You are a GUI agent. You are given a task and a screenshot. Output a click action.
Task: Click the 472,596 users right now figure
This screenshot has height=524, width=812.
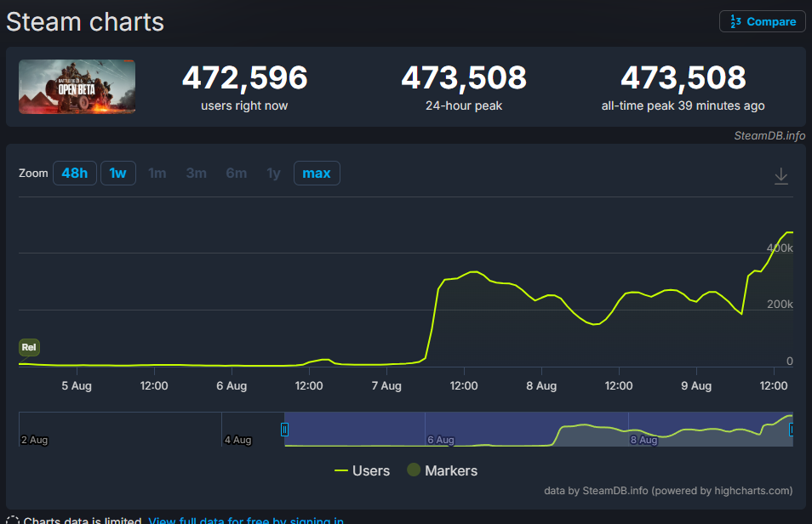(x=244, y=77)
